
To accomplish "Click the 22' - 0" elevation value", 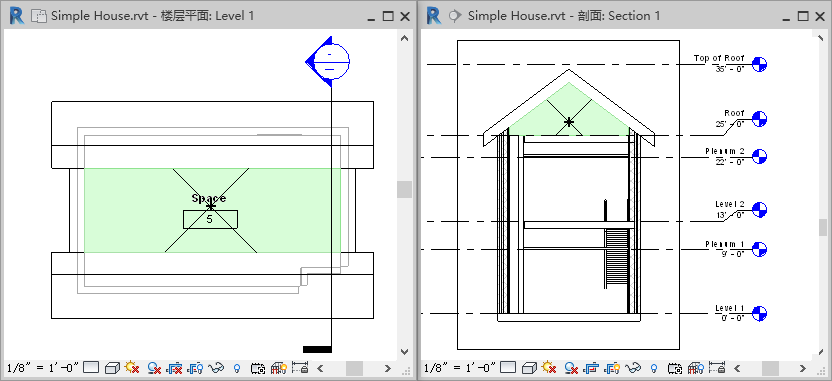I will [x=730, y=161].
